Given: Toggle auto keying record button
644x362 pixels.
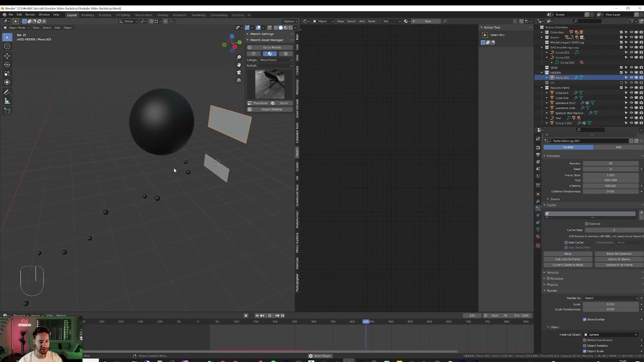Looking at the screenshot, I should point(246,315).
